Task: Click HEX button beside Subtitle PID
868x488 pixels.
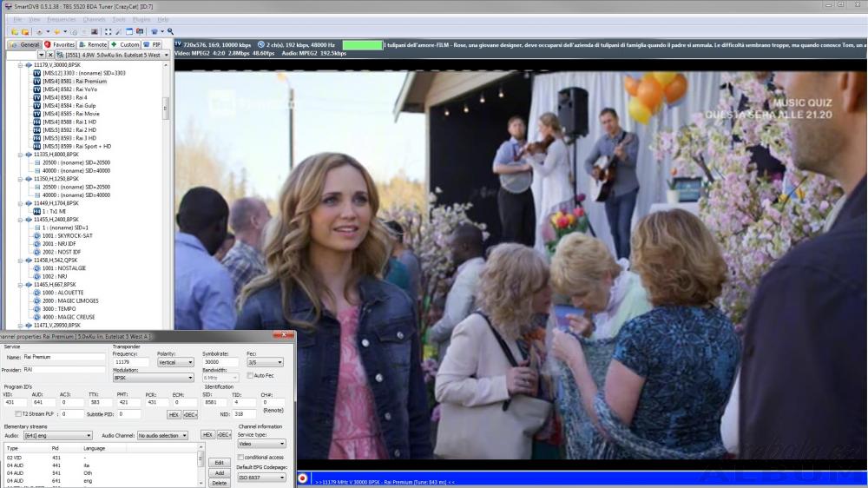Action: tap(174, 414)
